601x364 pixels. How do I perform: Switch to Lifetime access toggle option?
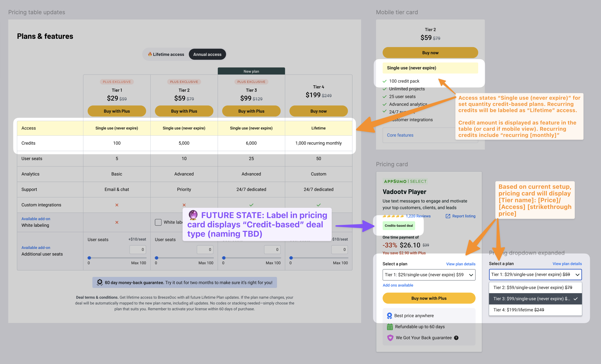coord(166,54)
